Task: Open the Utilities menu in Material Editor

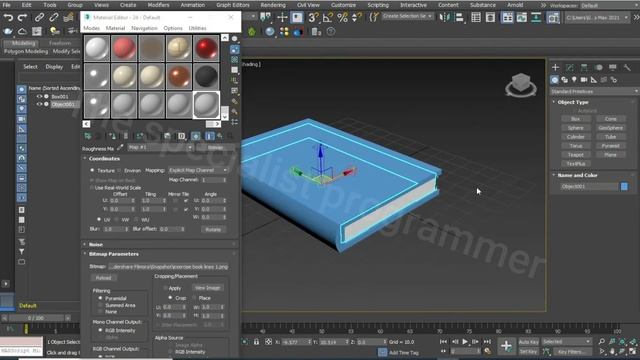Action: (x=198, y=28)
